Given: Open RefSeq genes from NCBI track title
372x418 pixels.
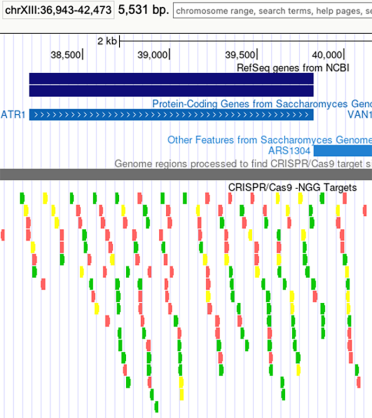Looking at the screenshot, I should [x=293, y=68].
